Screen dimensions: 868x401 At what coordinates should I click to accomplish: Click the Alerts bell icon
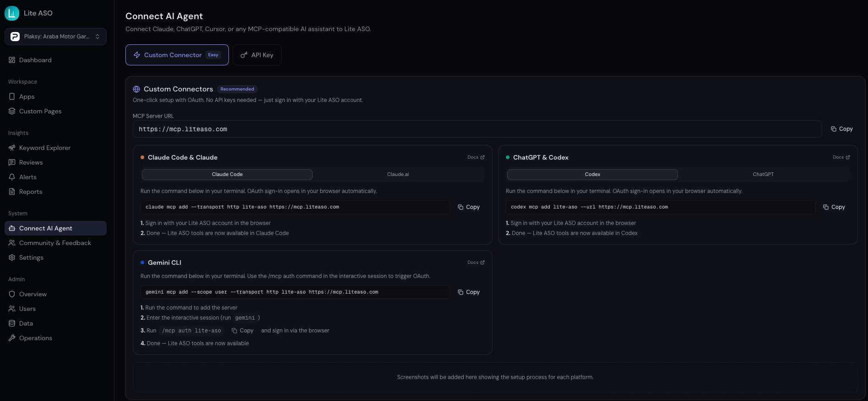click(12, 177)
